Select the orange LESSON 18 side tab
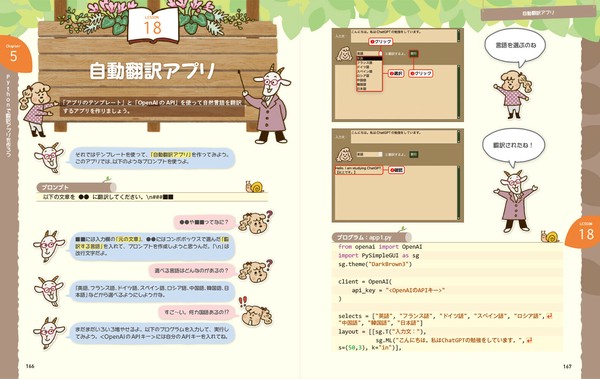Viewport: 600px width, 379px height. pos(584,231)
